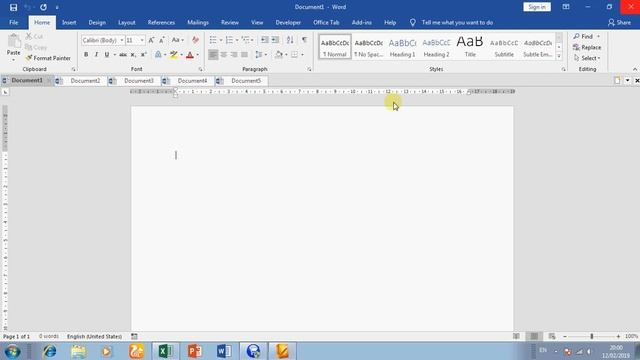Sort paragraph text icon
Image resolution: width=640 pixels, height=360 pixels.
[x=290, y=40]
